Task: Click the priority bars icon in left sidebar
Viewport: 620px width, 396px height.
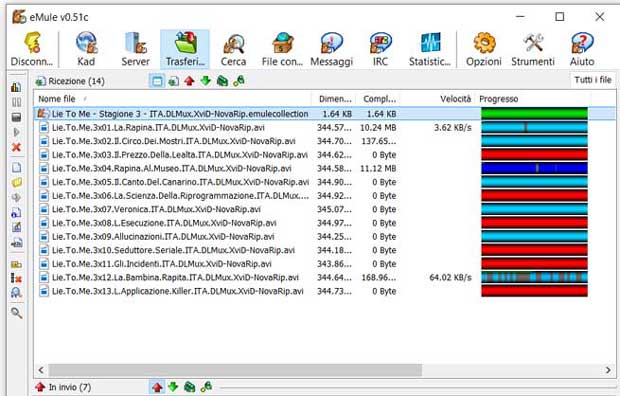Action: [16, 87]
